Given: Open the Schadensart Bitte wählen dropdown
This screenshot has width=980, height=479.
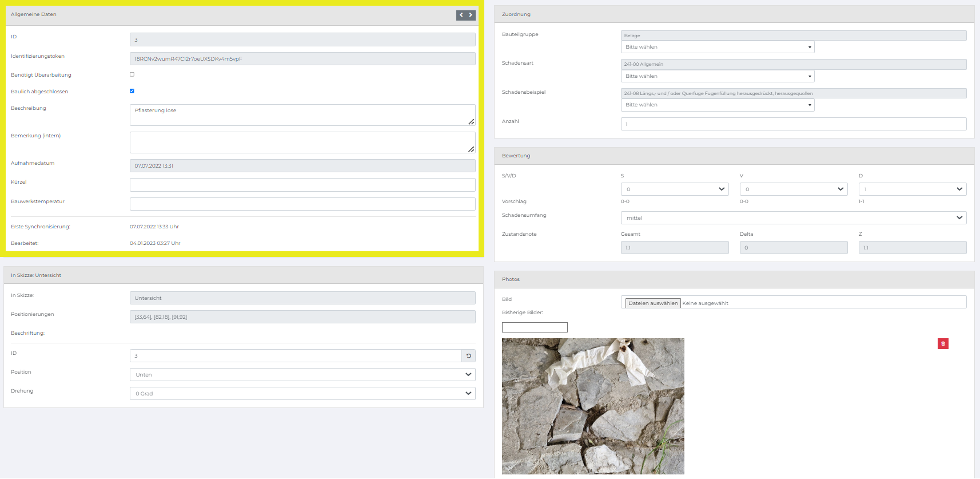Looking at the screenshot, I should pyautogui.click(x=718, y=76).
